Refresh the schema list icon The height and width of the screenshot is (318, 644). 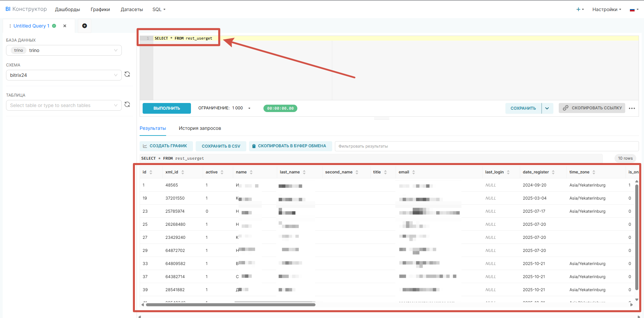(127, 74)
